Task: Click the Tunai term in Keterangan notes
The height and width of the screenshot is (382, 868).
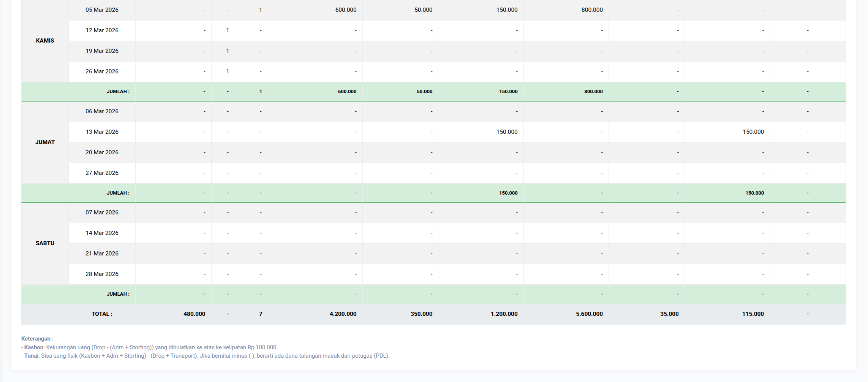Action: tap(31, 356)
